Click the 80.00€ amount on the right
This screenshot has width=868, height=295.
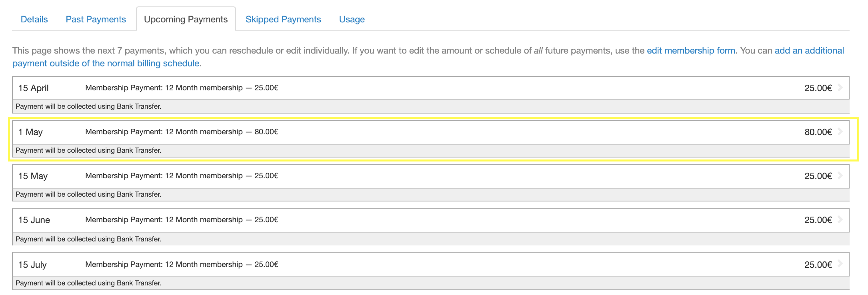(818, 132)
